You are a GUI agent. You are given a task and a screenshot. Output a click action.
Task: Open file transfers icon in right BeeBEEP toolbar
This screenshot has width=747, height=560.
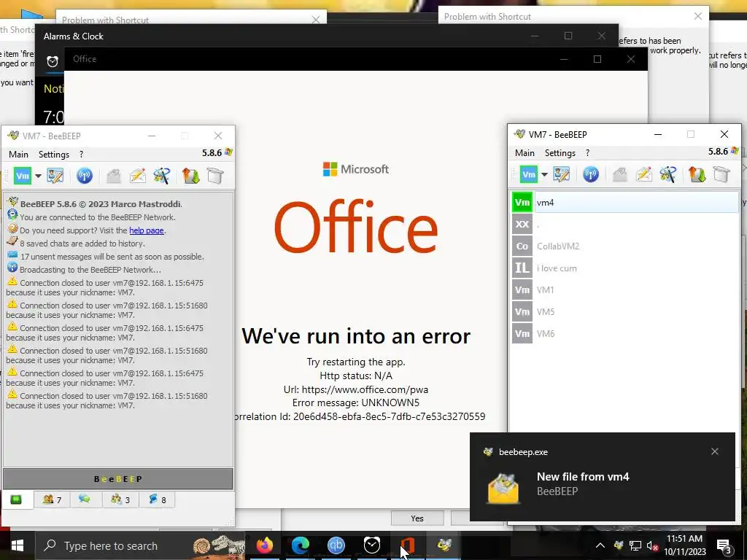(697, 174)
